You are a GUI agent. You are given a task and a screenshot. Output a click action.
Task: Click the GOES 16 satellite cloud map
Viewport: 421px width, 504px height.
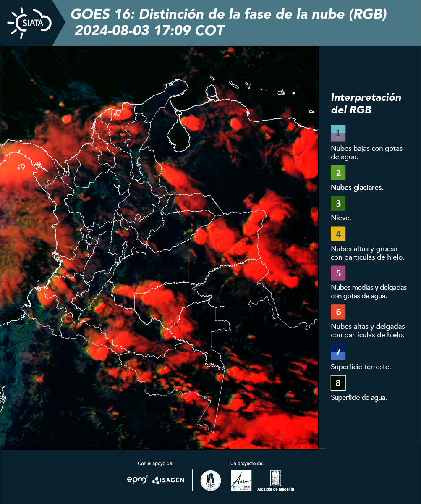coord(160,248)
